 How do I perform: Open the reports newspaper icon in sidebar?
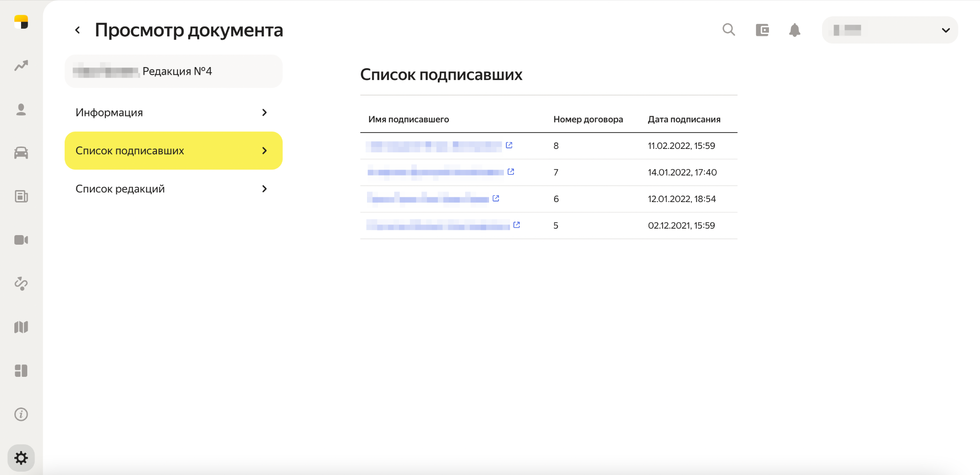(x=21, y=196)
